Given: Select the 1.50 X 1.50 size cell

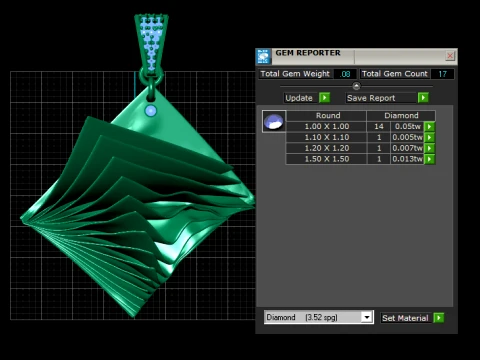Looking at the screenshot, I should click(327, 159).
